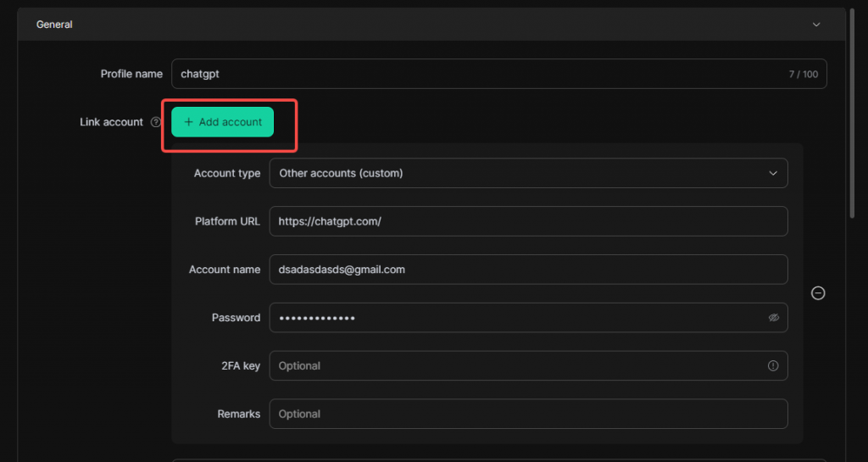Click the Account type label
Viewport: 868px width, 462px height.
tap(227, 173)
